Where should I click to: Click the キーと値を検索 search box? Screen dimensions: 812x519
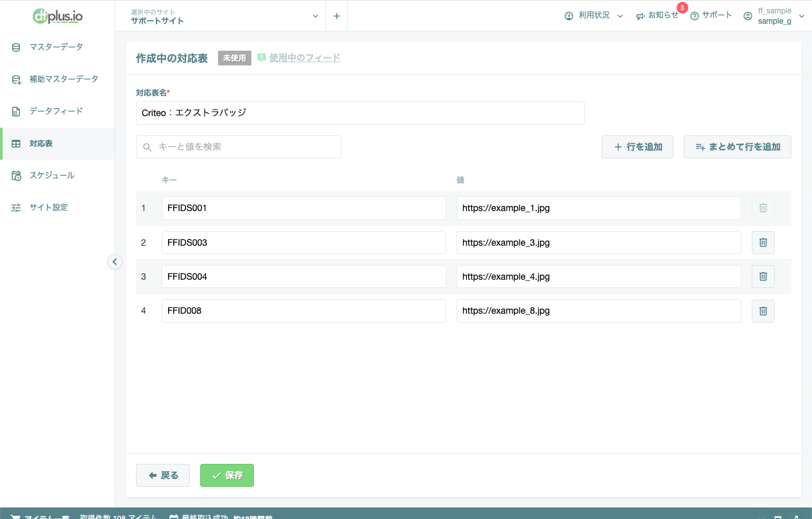pyautogui.click(x=239, y=147)
